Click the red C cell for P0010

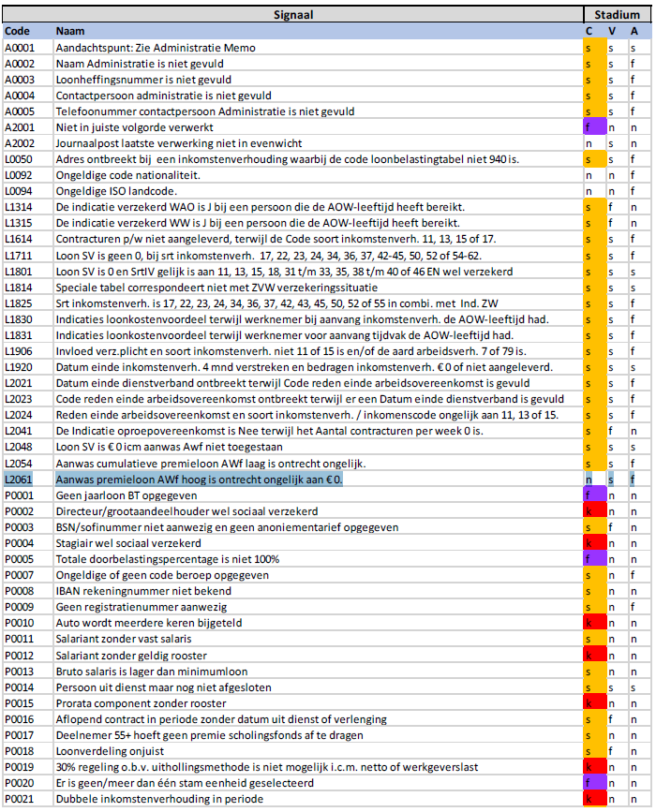pyautogui.click(x=595, y=623)
